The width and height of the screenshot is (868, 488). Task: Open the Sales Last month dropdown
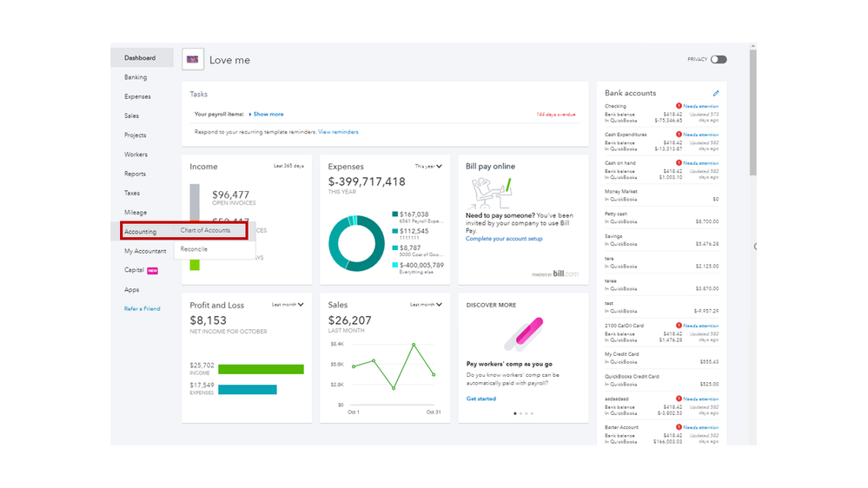tap(427, 304)
